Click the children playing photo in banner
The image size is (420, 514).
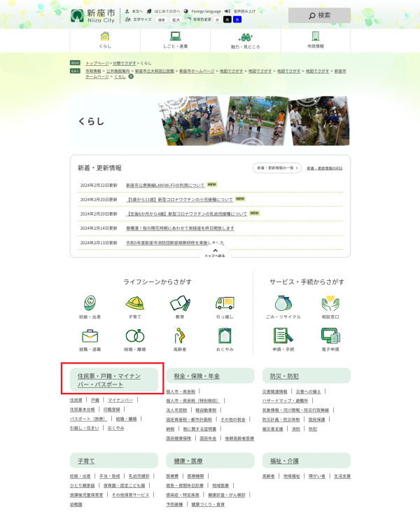point(256,120)
